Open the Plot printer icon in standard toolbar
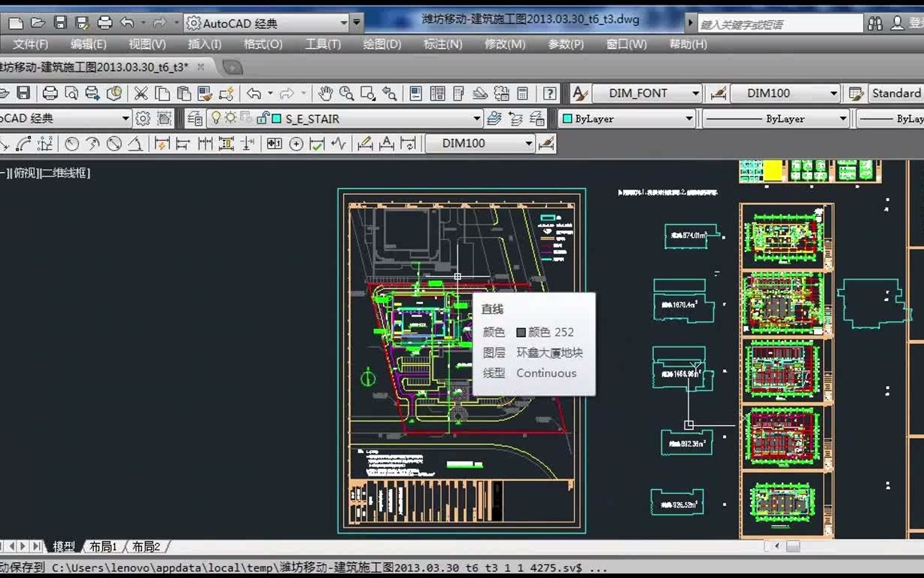 tap(50, 93)
